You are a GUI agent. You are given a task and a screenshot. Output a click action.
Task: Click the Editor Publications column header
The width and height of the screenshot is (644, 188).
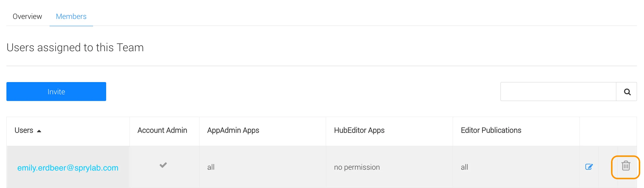click(491, 130)
